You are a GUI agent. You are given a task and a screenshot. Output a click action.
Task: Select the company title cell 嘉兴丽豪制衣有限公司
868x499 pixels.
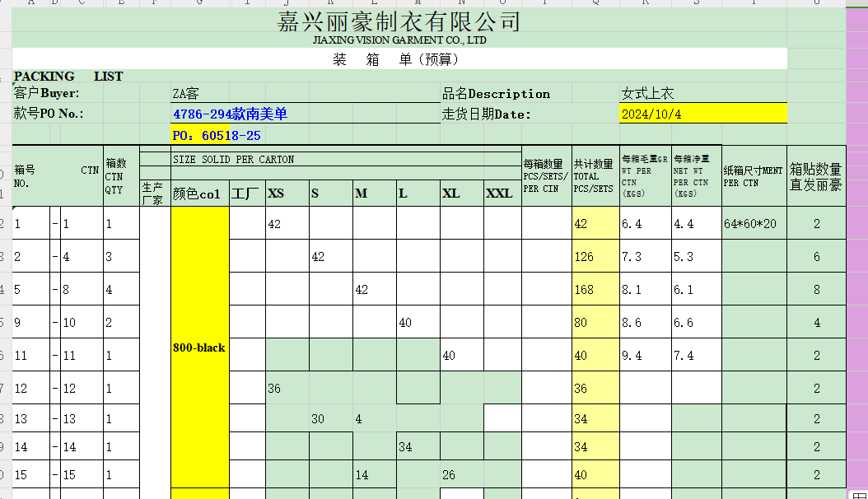point(399,21)
